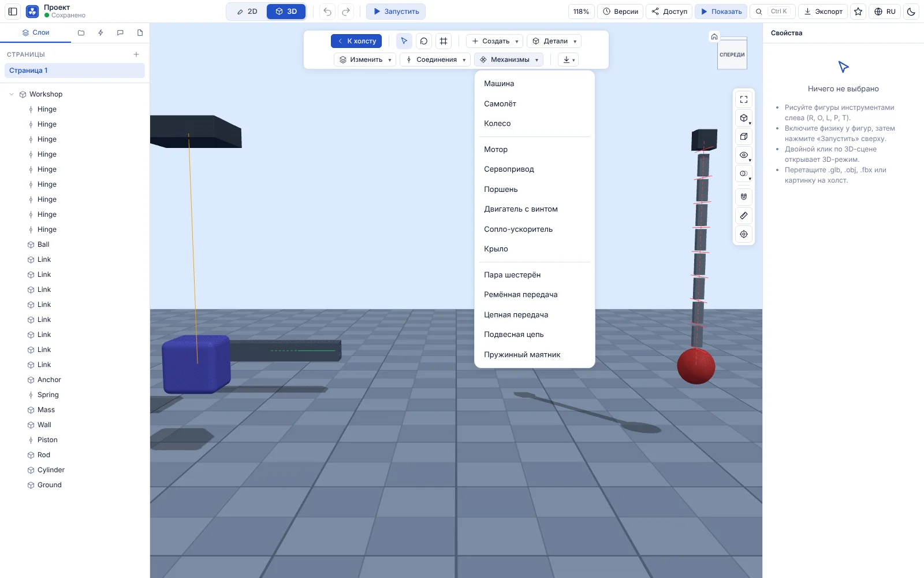This screenshot has width=924, height=578.
Task: Open the folder tab icon in sidebar
Action: tap(81, 33)
